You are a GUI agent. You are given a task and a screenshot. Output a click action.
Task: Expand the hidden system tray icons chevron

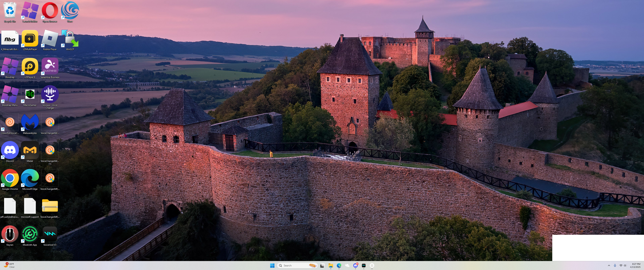click(609, 265)
